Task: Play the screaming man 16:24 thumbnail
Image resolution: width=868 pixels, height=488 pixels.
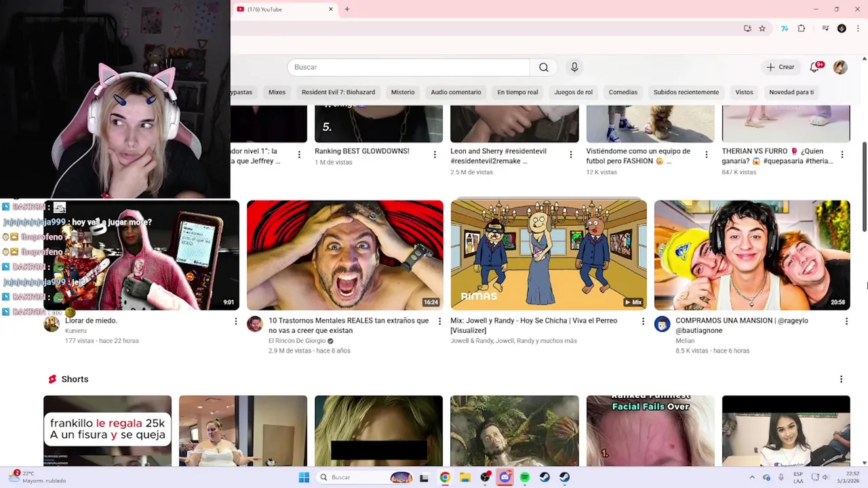Action: [x=345, y=255]
